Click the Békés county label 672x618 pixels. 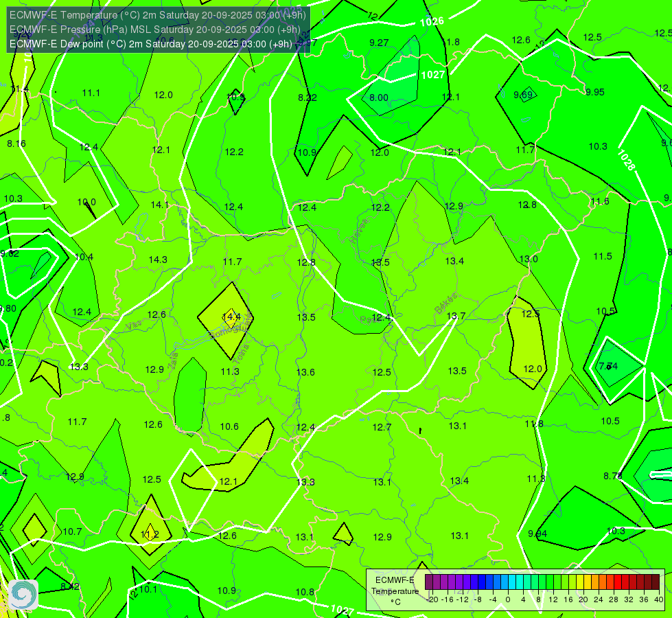point(446,304)
